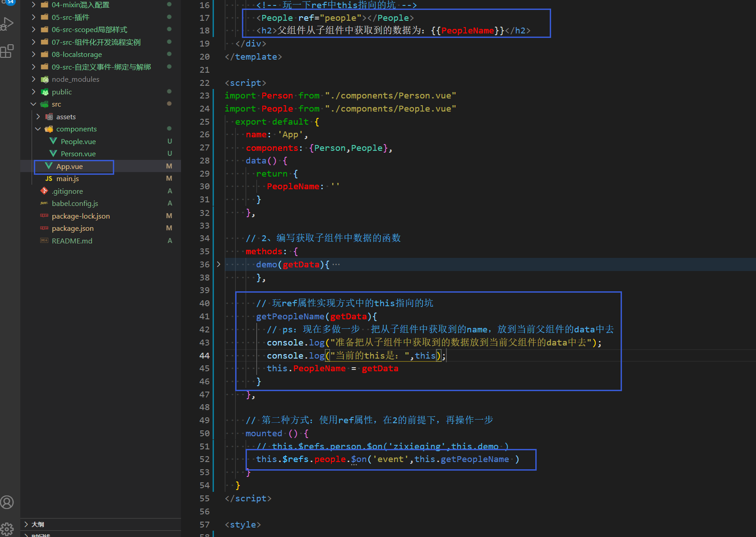
Task: Click the 'event' string on line 52
Action: click(x=390, y=459)
